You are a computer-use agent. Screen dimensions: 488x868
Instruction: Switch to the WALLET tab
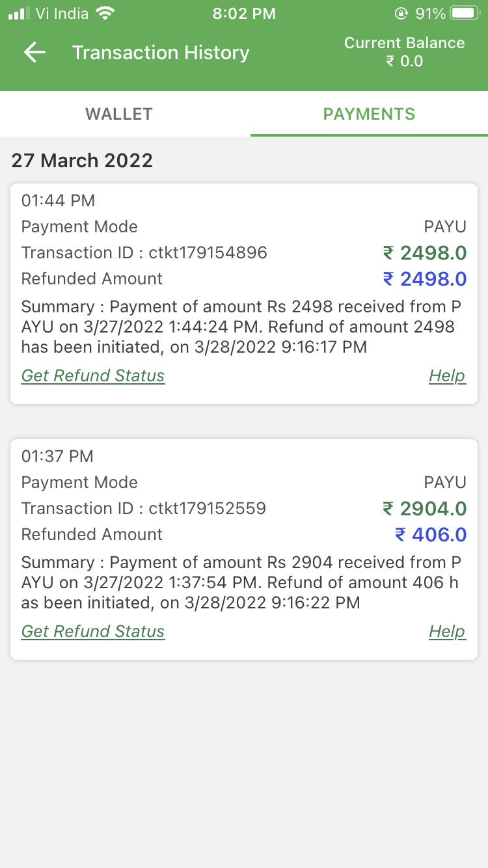click(x=119, y=114)
